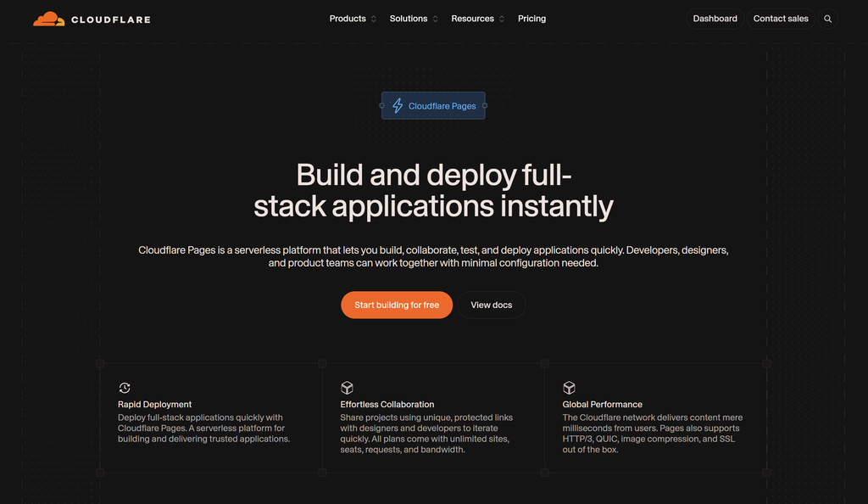Viewport: 868px width, 504px height.
Task: Open the View docs button
Action: (x=491, y=305)
